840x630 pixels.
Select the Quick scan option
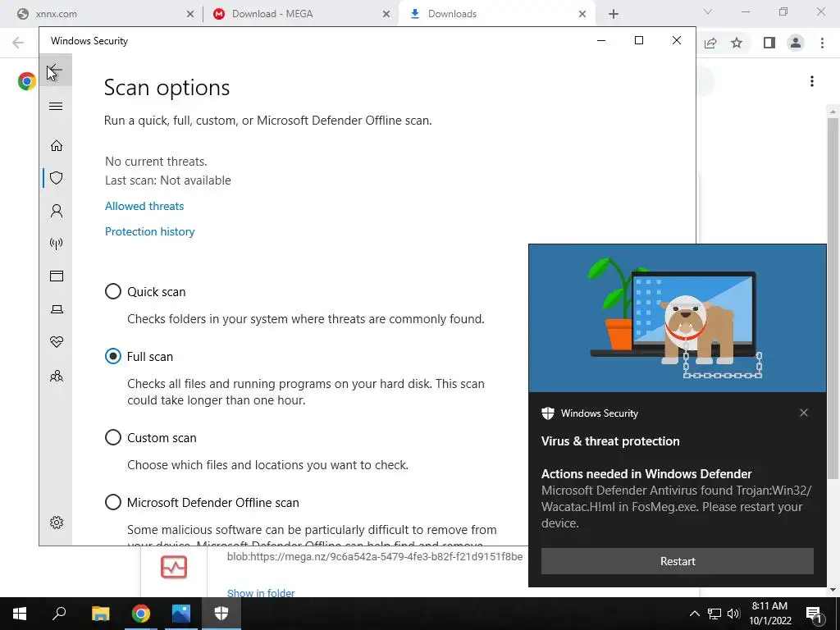tap(113, 291)
